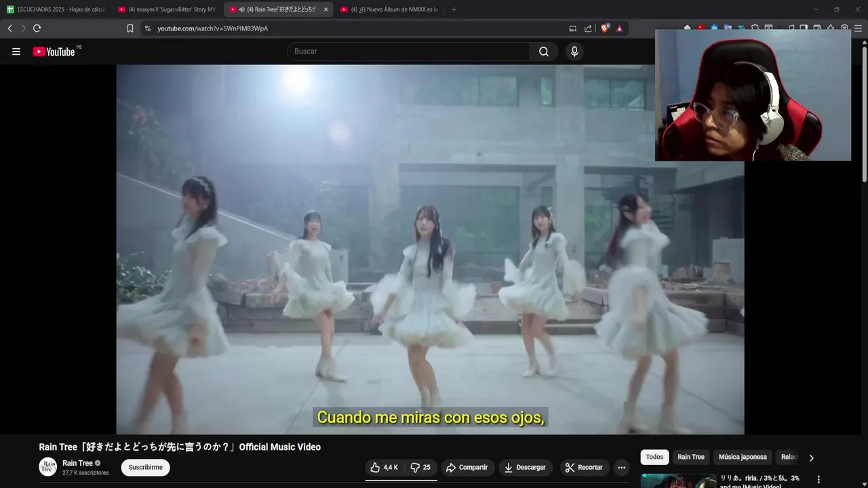868x488 pixels.
Task: Open the Rain Tree channel name link
Action: (77, 464)
